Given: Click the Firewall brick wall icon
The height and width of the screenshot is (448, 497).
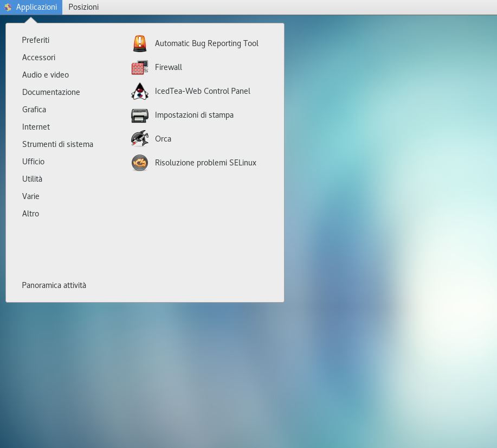Looking at the screenshot, I should coord(140,67).
